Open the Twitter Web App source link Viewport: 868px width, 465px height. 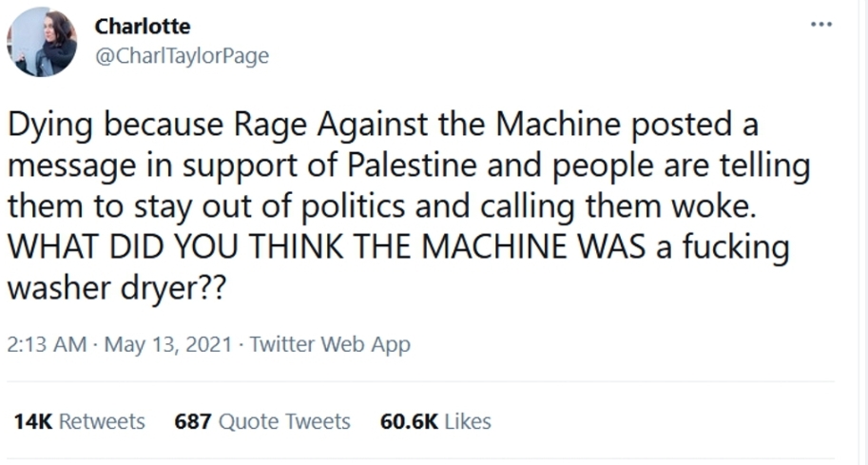330,344
